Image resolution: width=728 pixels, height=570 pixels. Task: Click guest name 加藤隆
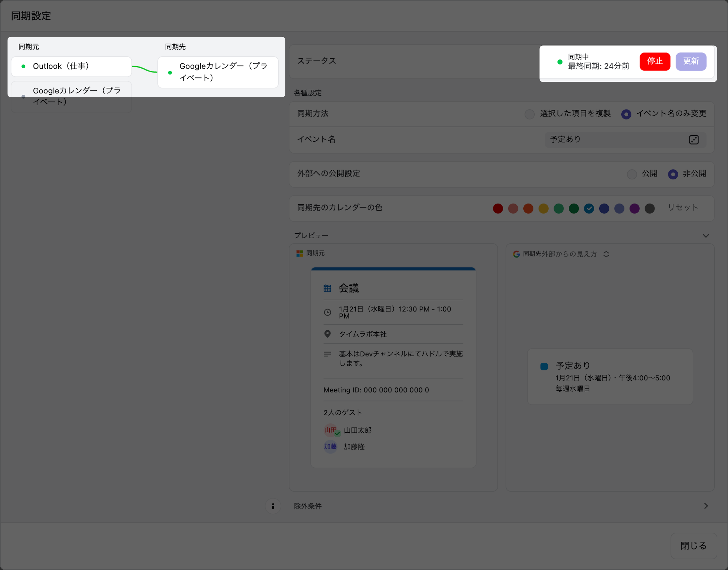click(x=354, y=447)
